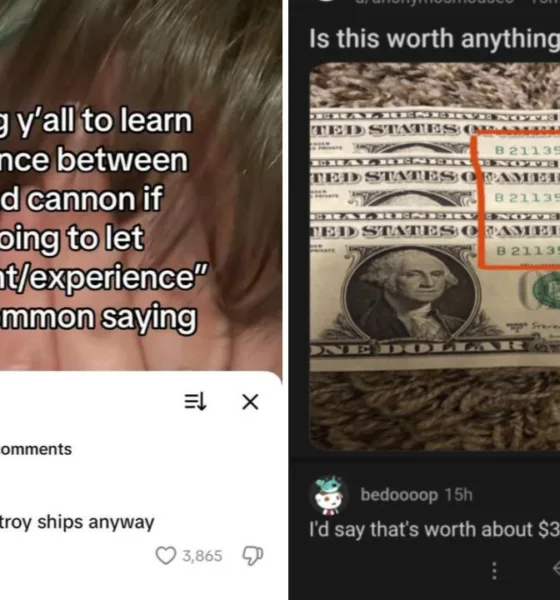The image size is (560, 600).
Task: Click the 3,865 likes count
Action: click(x=202, y=556)
